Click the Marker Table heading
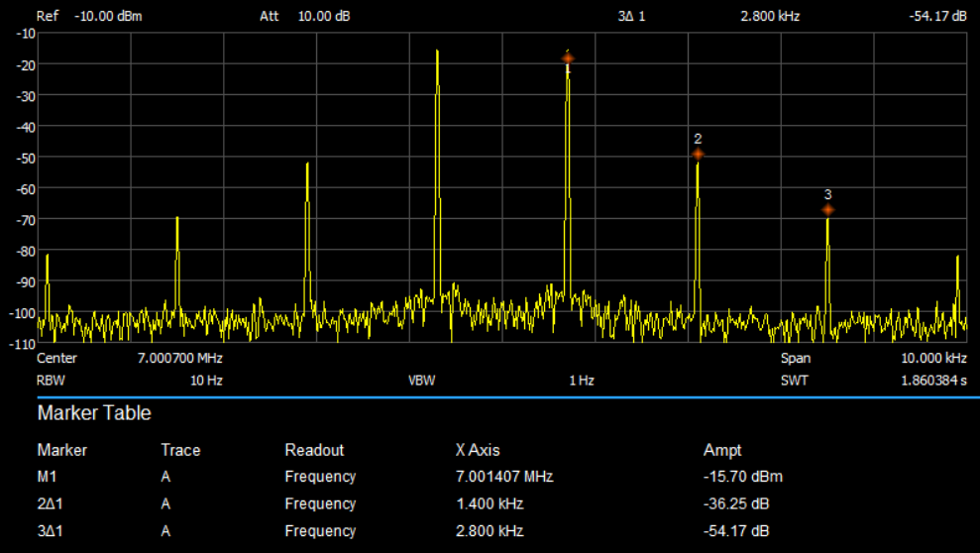Screen dimensions: 980x553 click(94, 413)
